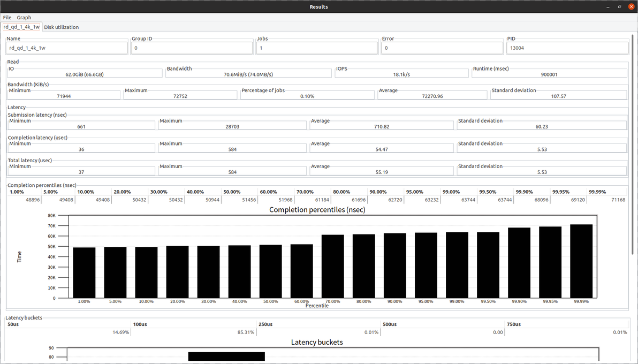Select Percentage of jobs value 0.10%
The width and height of the screenshot is (638, 364).
tap(307, 96)
